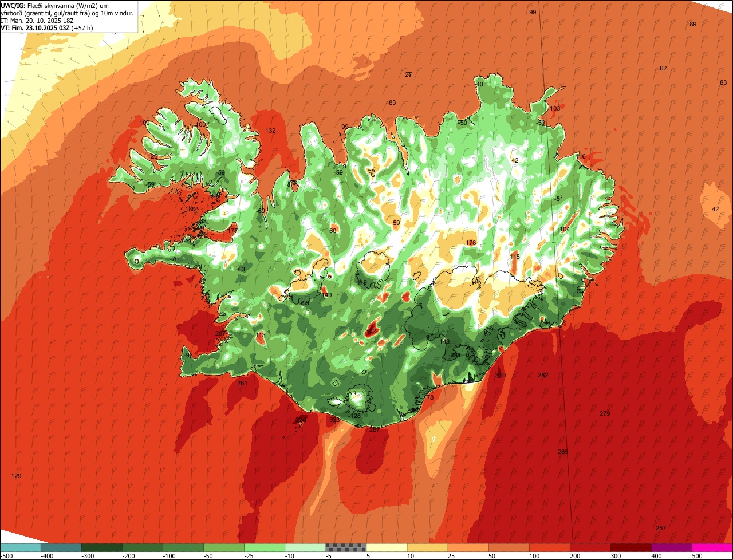Select the coastal value 310

click(x=501, y=375)
